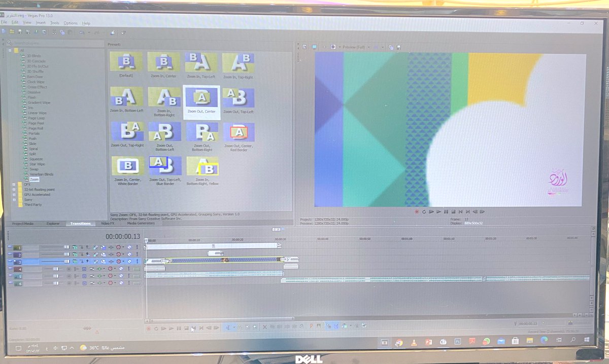Open the Options menu
The height and width of the screenshot is (364, 609).
71,23
